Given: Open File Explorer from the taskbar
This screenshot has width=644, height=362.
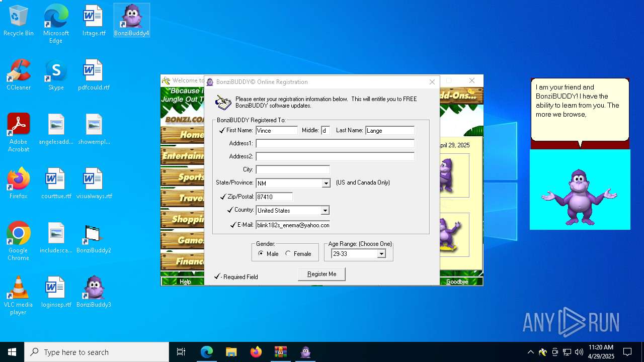Looking at the screenshot, I should click(231, 352).
